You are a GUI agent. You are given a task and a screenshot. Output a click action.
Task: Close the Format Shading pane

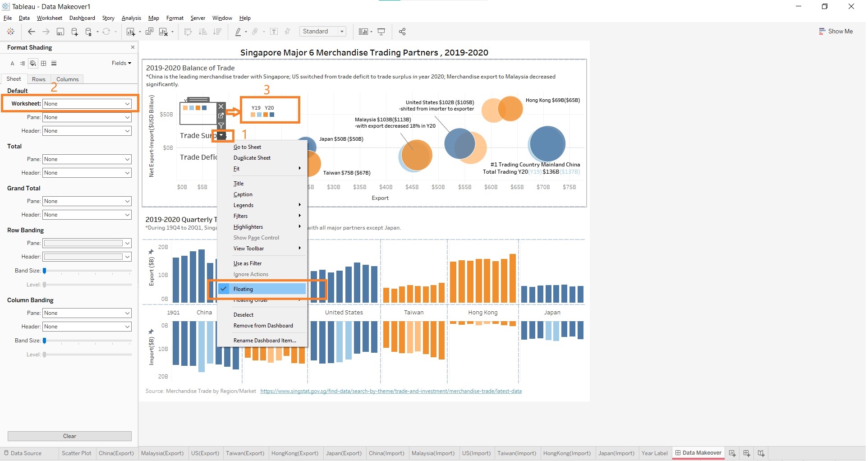click(133, 47)
